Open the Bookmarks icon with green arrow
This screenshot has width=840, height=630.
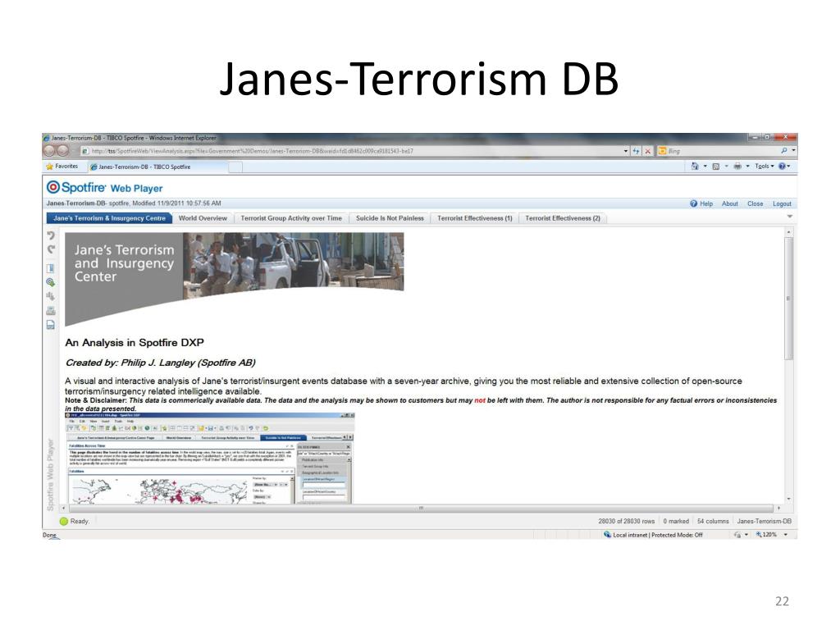[50, 282]
